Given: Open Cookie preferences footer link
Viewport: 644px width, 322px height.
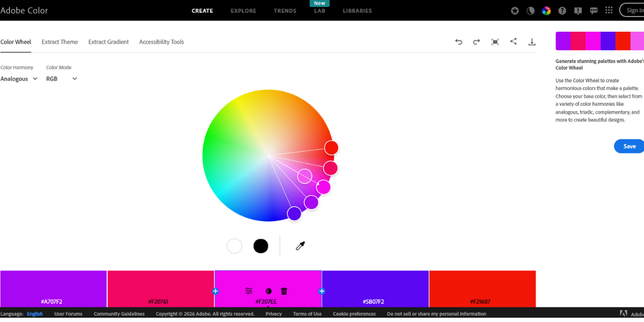Looking at the screenshot, I should (x=354, y=314).
